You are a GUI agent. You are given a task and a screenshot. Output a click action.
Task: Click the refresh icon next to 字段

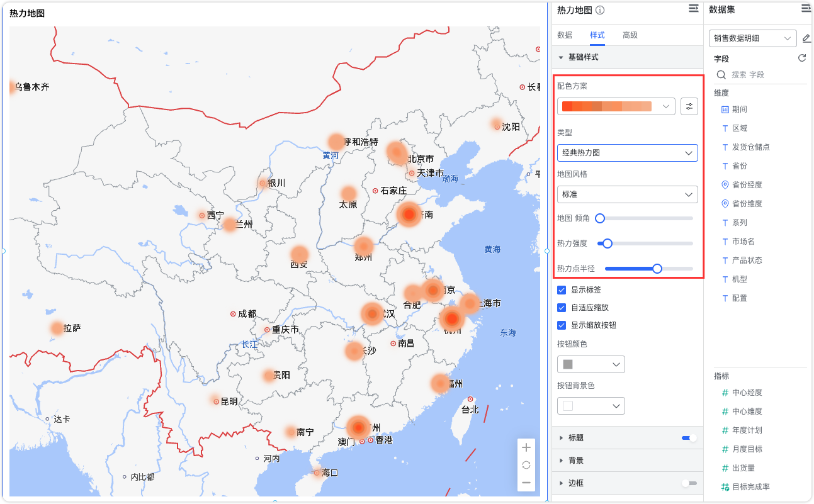point(801,57)
